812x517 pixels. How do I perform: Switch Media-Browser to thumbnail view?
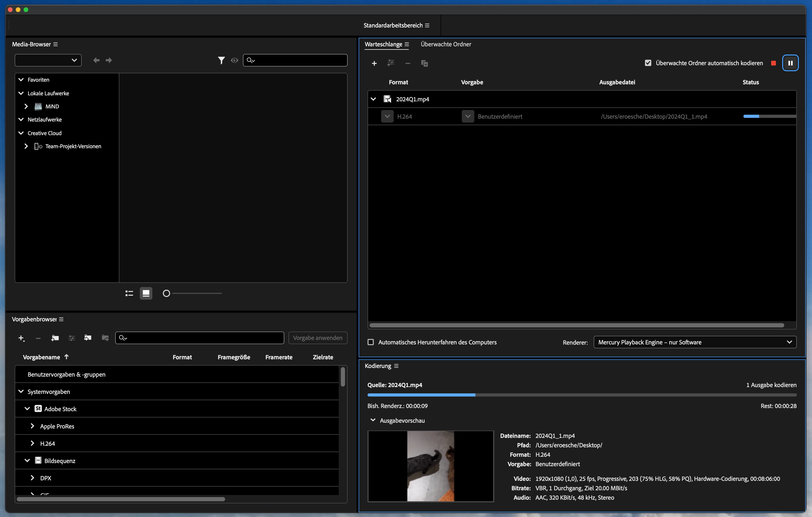click(x=146, y=293)
